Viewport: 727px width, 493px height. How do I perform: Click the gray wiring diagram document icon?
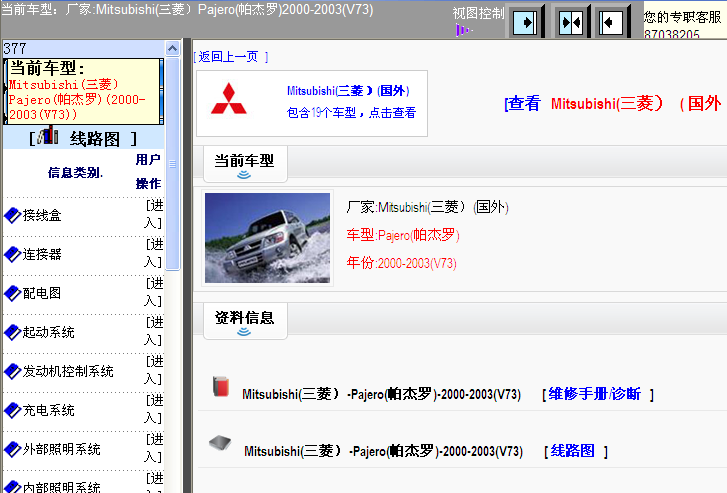220,443
